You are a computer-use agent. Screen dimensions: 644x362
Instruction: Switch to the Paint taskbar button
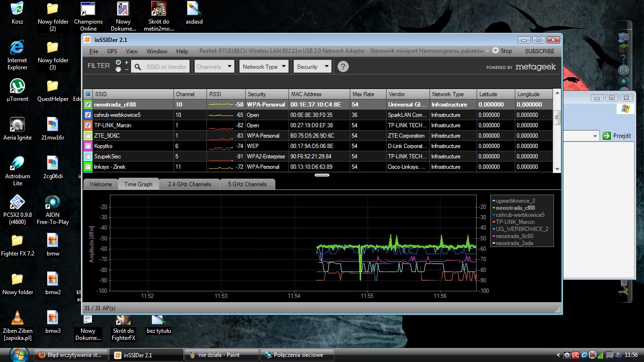221,355
